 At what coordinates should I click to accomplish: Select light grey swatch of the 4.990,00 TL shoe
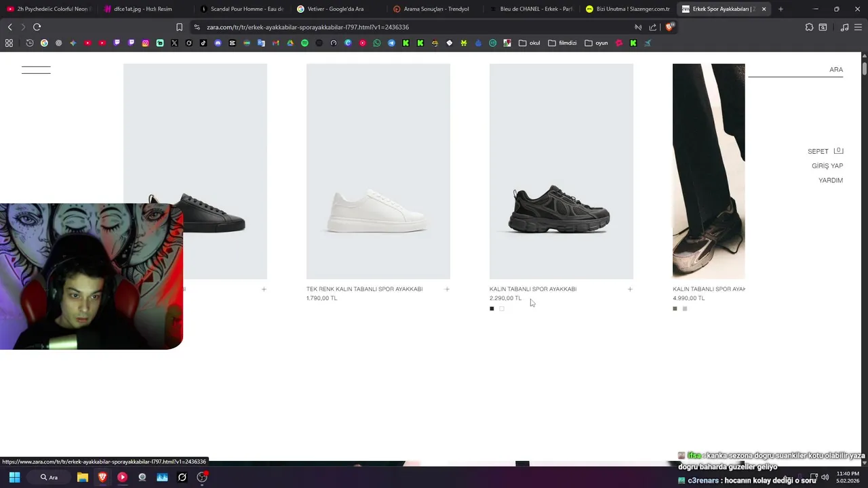[685, 308]
